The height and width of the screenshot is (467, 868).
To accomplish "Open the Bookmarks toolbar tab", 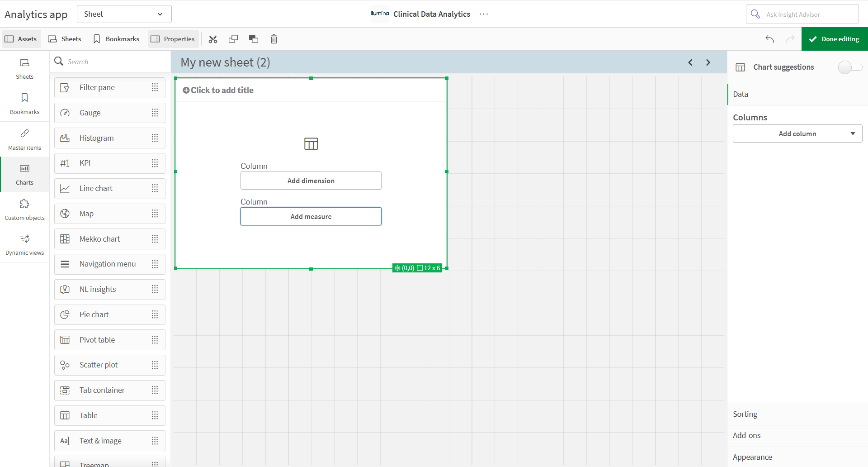I will click(x=116, y=39).
